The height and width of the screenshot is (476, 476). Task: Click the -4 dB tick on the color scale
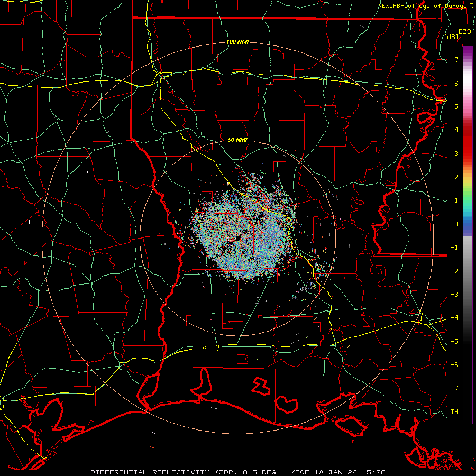pos(454,317)
